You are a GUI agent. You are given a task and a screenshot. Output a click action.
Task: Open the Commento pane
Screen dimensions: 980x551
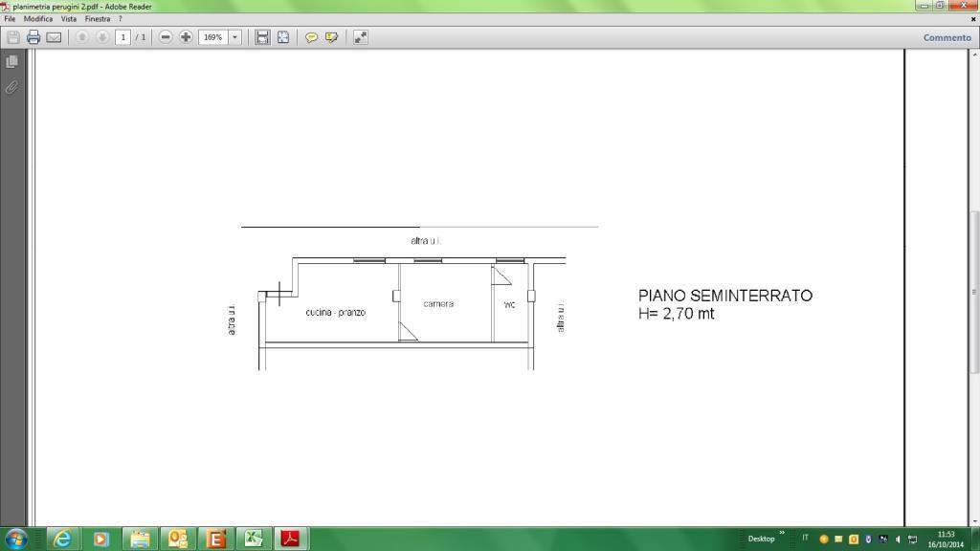point(947,37)
